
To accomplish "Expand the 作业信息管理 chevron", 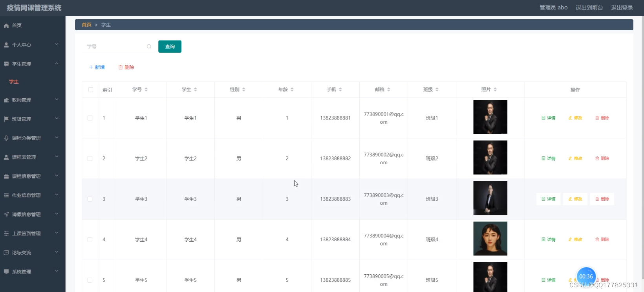I will [57, 195].
